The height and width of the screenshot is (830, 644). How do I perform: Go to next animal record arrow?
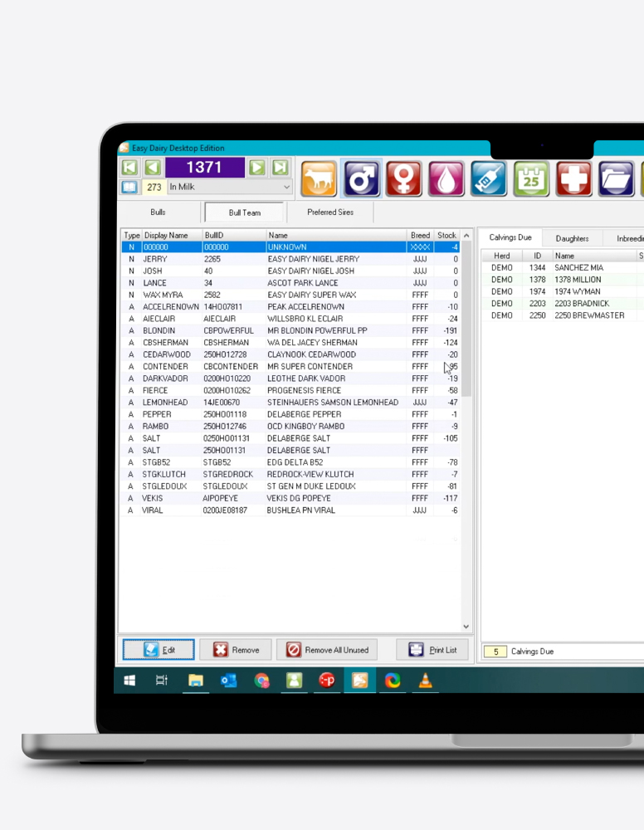tap(257, 168)
